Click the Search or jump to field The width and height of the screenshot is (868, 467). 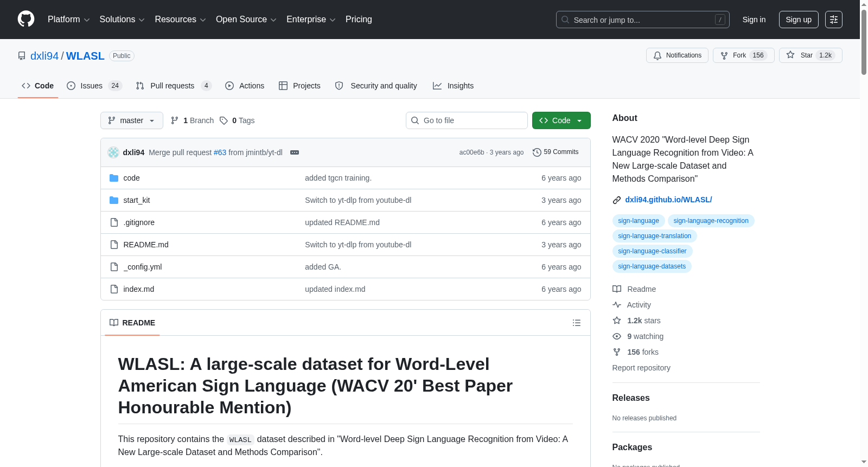[643, 20]
